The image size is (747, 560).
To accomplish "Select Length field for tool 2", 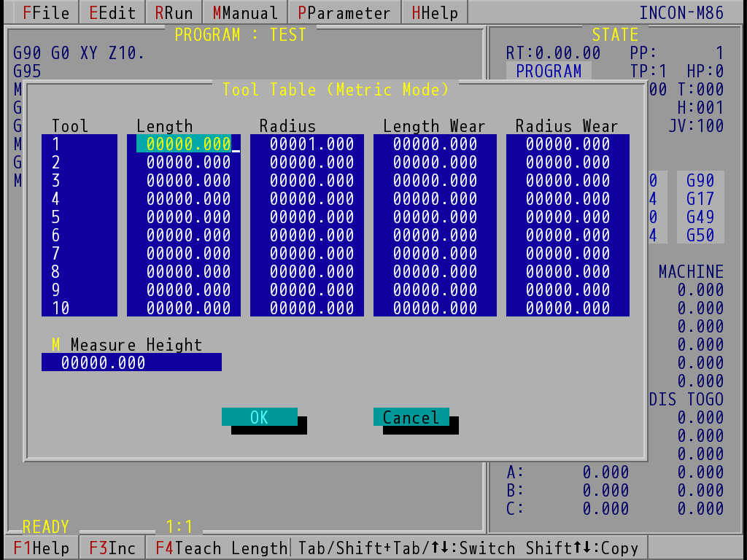I will tap(184, 162).
